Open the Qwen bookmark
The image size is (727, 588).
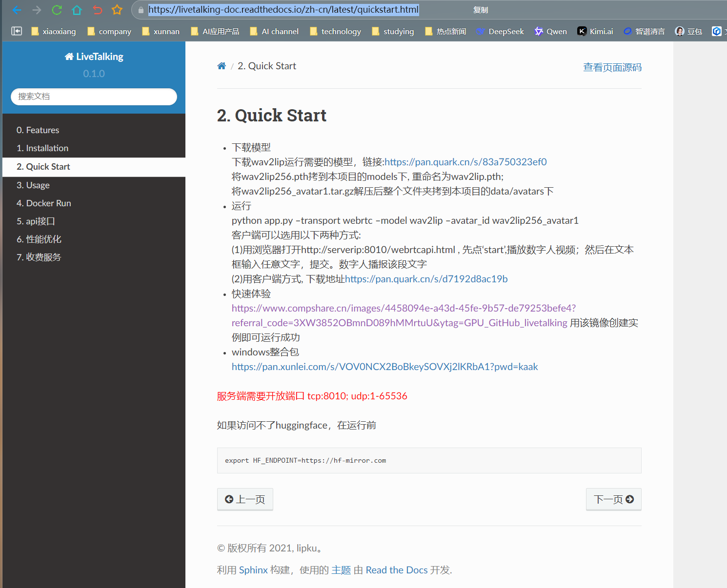(551, 31)
